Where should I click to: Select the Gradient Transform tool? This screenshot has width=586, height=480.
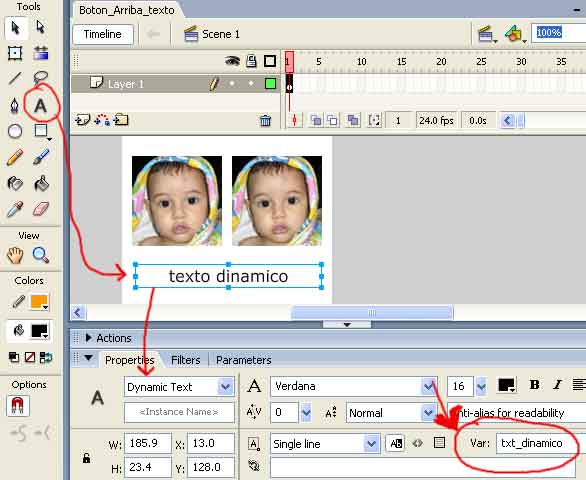(x=40, y=53)
